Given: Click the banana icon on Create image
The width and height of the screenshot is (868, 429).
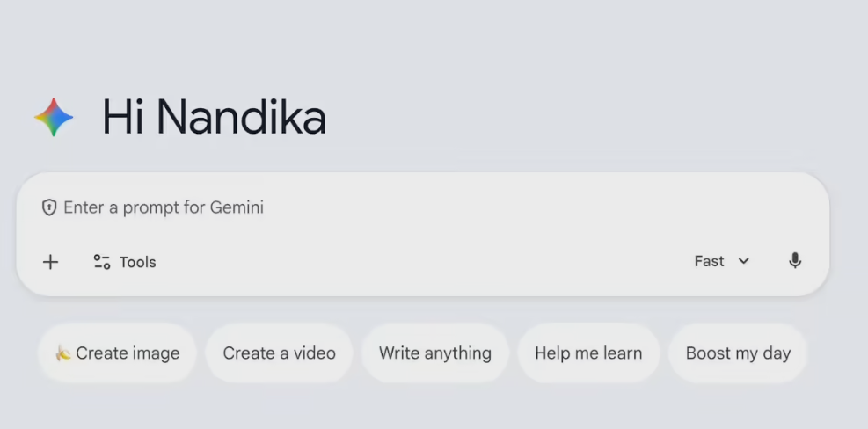Looking at the screenshot, I should pos(63,353).
